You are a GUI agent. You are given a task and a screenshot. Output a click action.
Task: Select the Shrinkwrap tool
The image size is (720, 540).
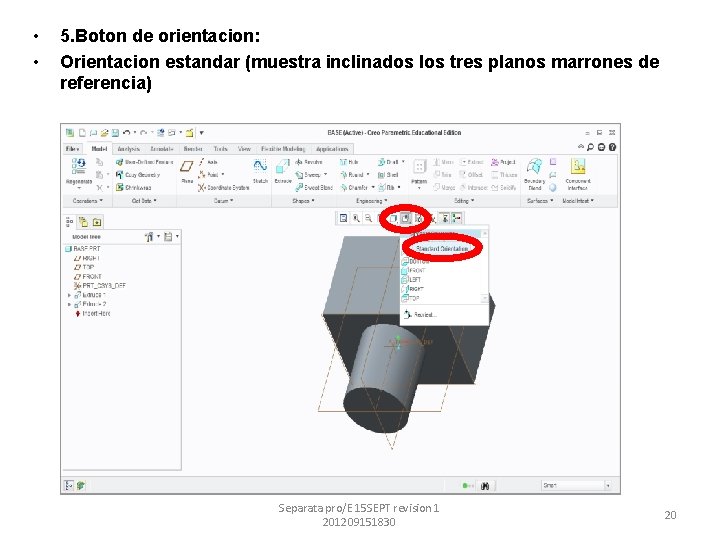(x=134, y=187)
